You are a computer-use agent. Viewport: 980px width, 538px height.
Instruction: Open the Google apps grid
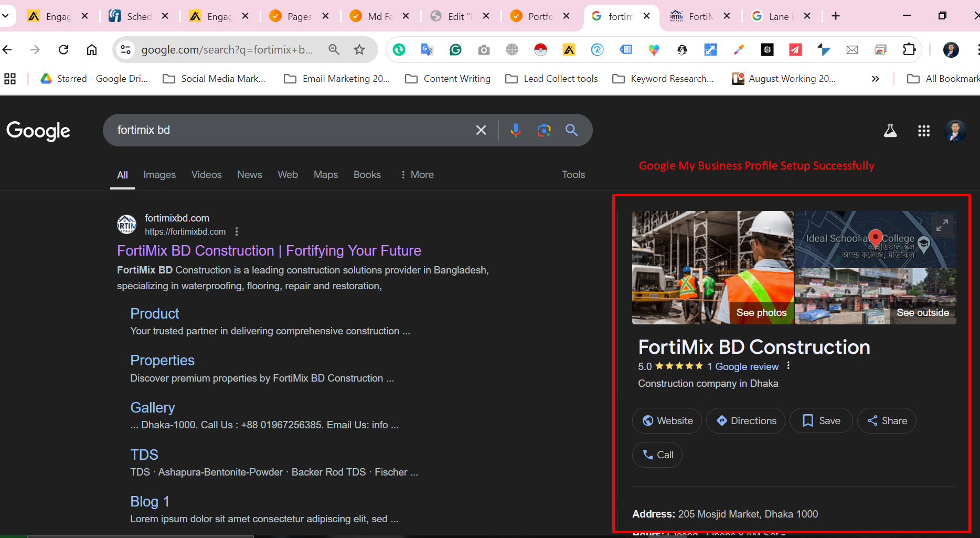click(924, 131)
